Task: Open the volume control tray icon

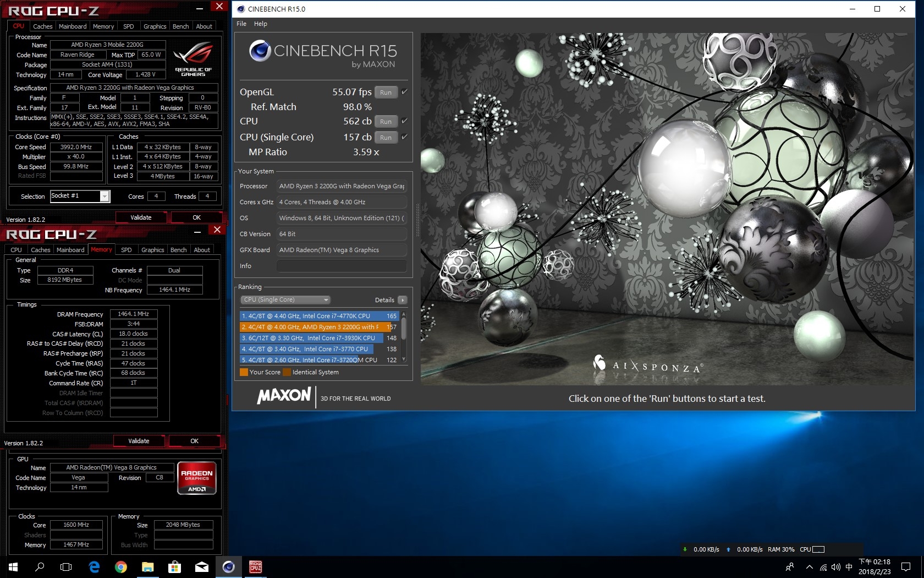Action: [835, 567]
